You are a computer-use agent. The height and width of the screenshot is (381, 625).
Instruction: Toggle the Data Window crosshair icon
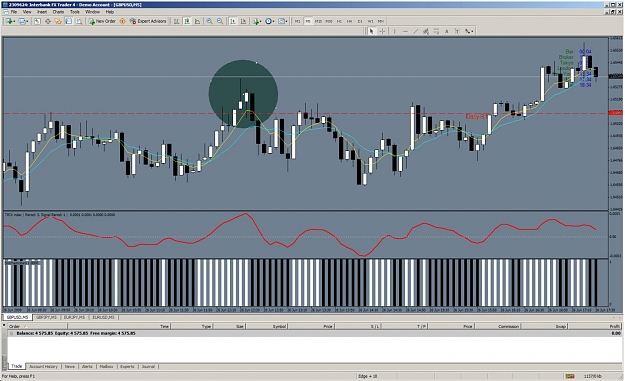pyautogui.click(x=48, y=21)
